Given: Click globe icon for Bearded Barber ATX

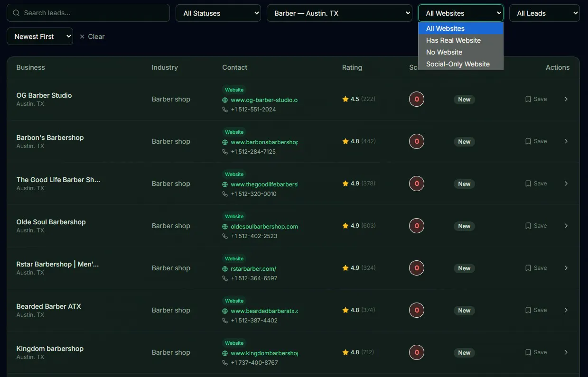Looking at the screenshot, I should [x=225, y=311].
